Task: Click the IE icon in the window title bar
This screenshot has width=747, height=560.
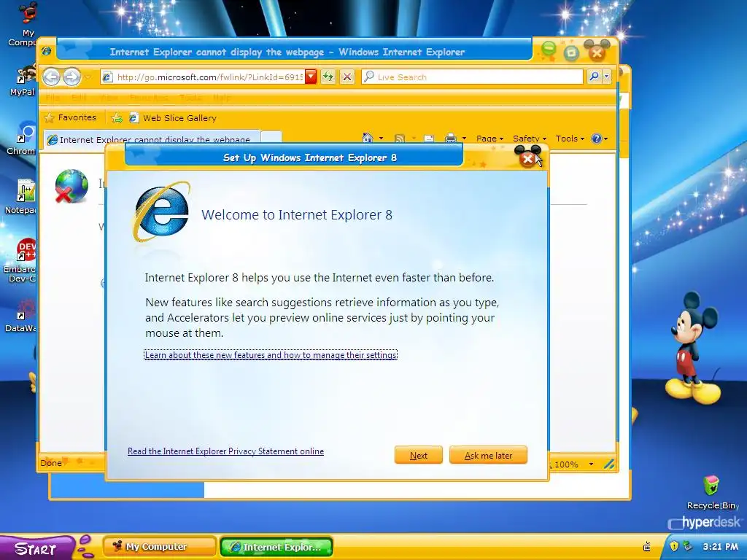Action: coord(46,51)
